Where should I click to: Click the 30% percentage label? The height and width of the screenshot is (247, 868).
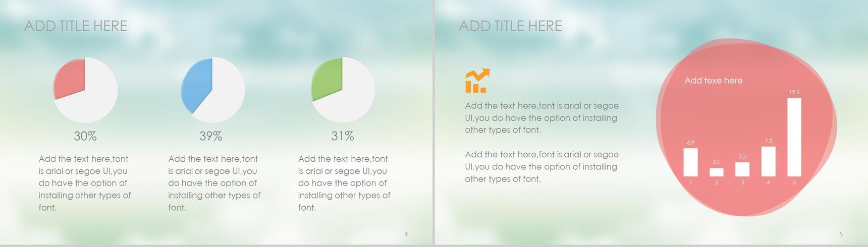tap(85, 136)
